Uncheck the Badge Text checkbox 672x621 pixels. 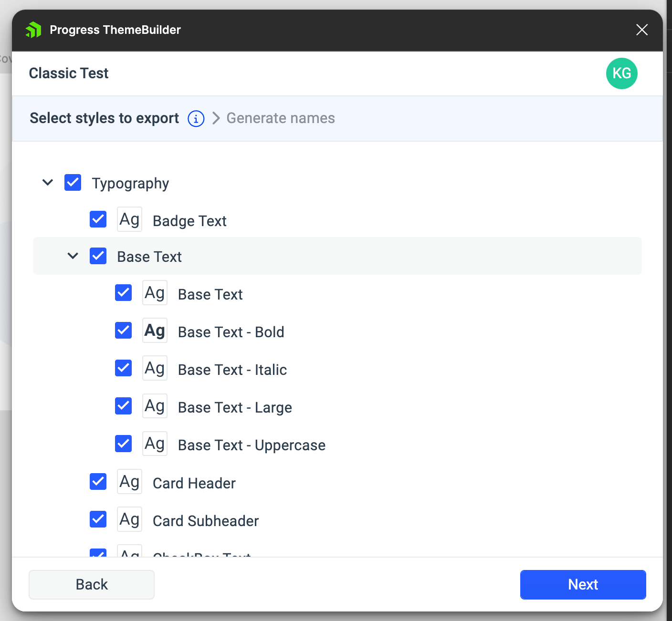pos(98,219)
